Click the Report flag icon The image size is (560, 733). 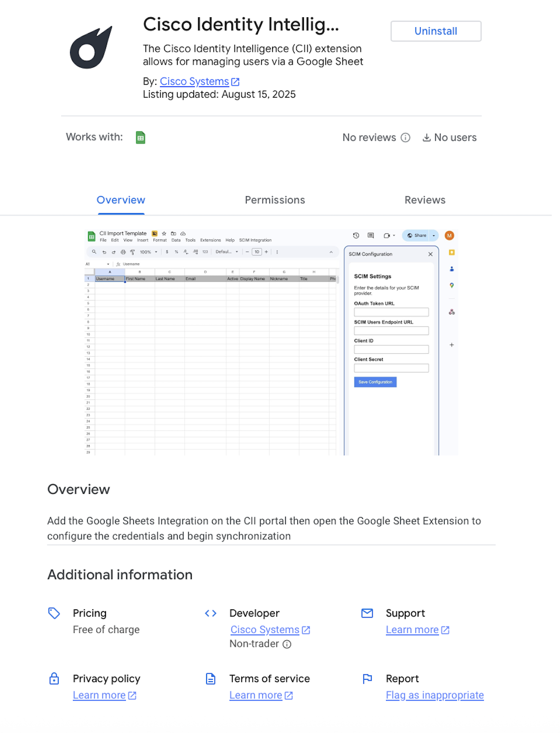[x=367, y=679]
